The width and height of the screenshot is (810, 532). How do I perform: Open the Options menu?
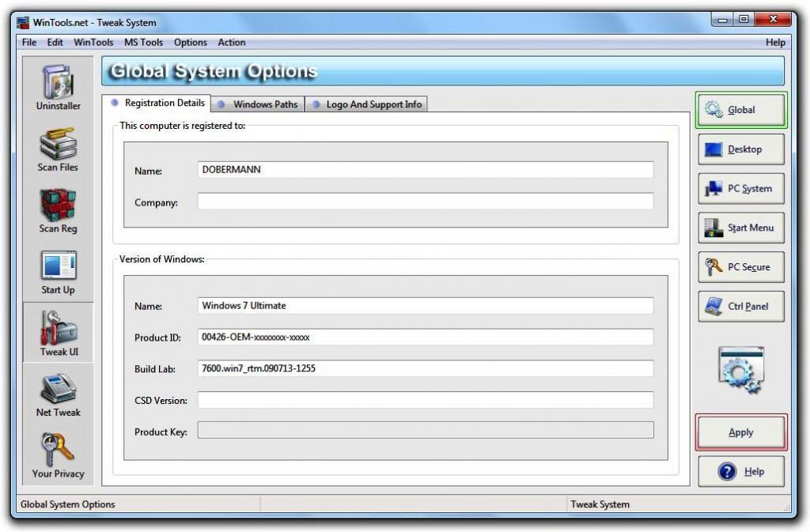pyautogui.click(x=190, y=43)
